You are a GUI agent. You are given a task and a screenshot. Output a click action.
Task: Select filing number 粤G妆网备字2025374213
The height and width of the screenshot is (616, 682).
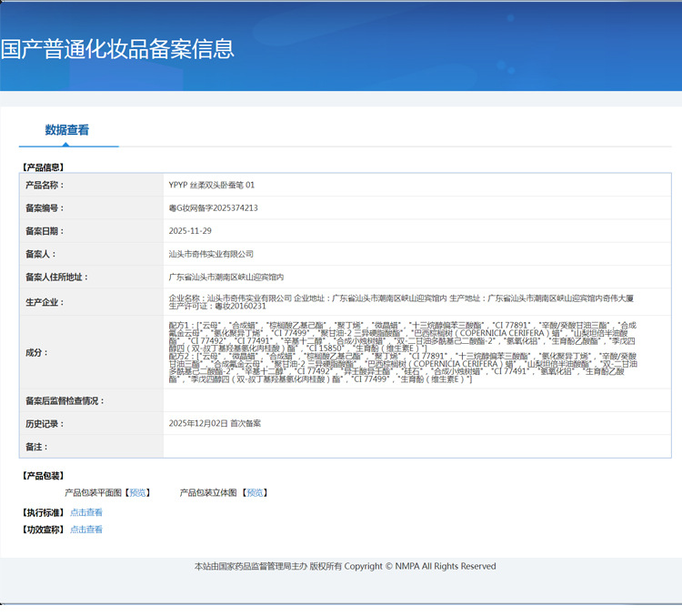coord(213,208)
